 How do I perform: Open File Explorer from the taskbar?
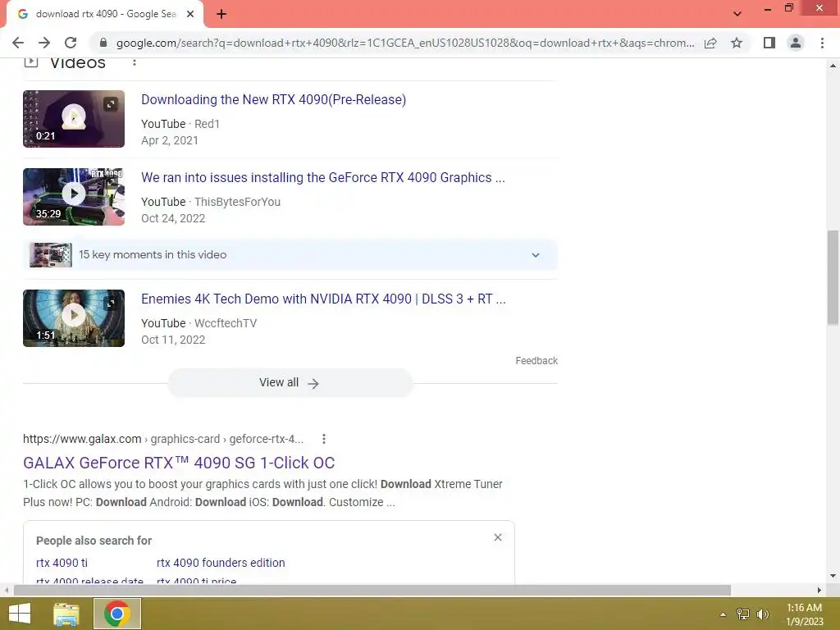66,614
